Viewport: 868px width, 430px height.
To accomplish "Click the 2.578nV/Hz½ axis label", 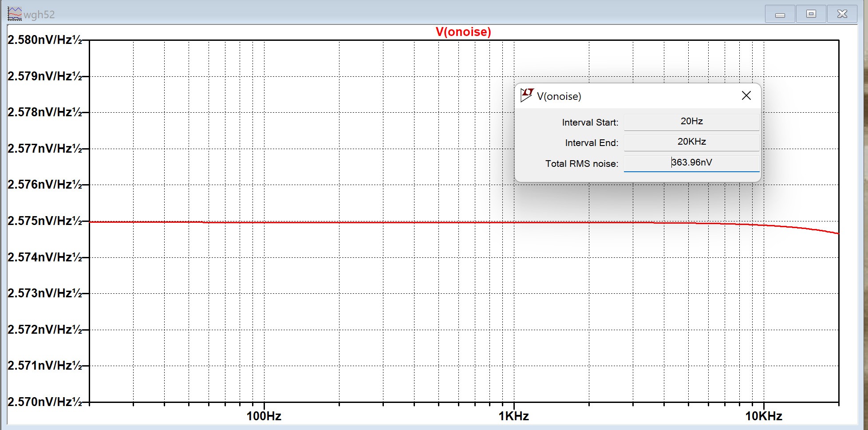I will 45,112.
